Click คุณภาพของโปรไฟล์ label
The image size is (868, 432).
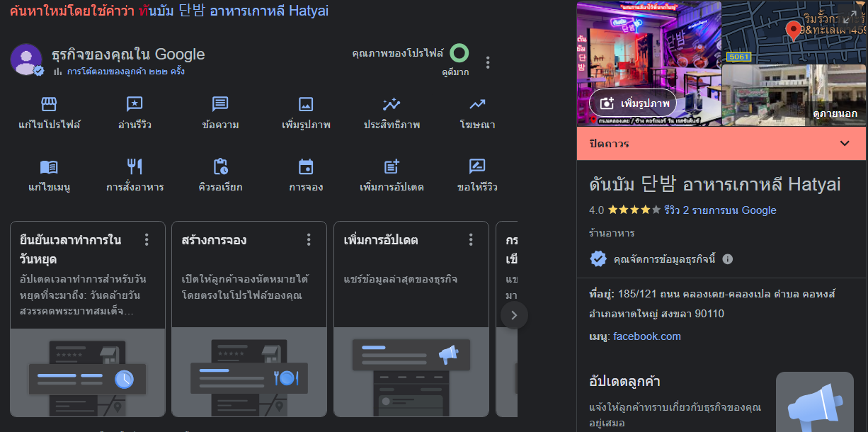398,53
